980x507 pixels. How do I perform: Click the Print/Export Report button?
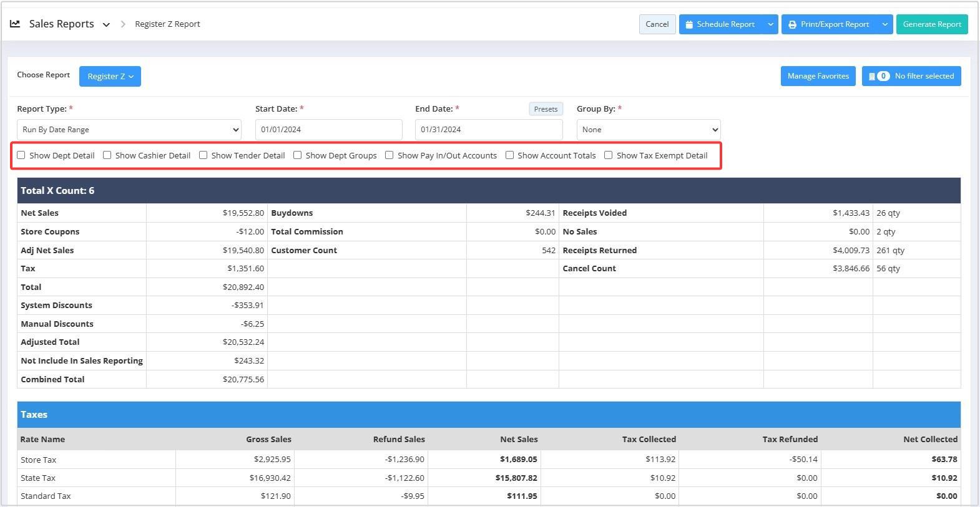click(x=829, y=24)
